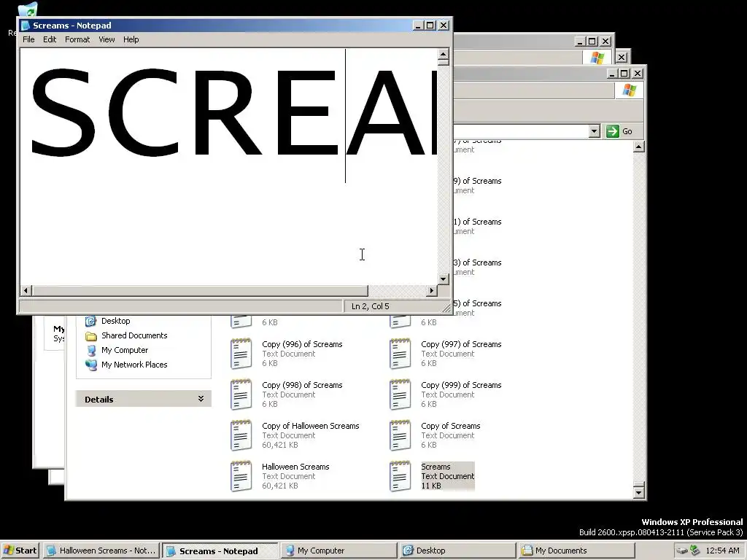Image resolution: width=747 pixels, height=560 pixels.
Task: Click Copy of Halloween Screams file name
Action: click(311, 426)
